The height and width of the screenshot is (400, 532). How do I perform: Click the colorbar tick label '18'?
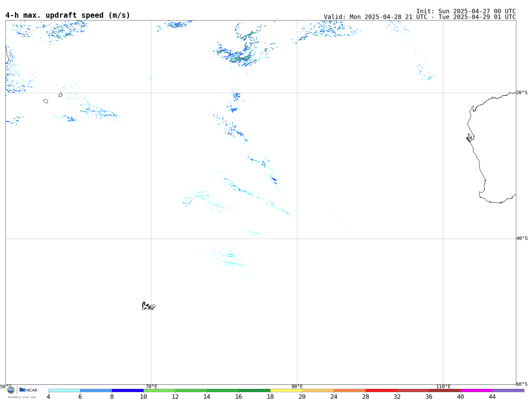(x=270, y=397)
